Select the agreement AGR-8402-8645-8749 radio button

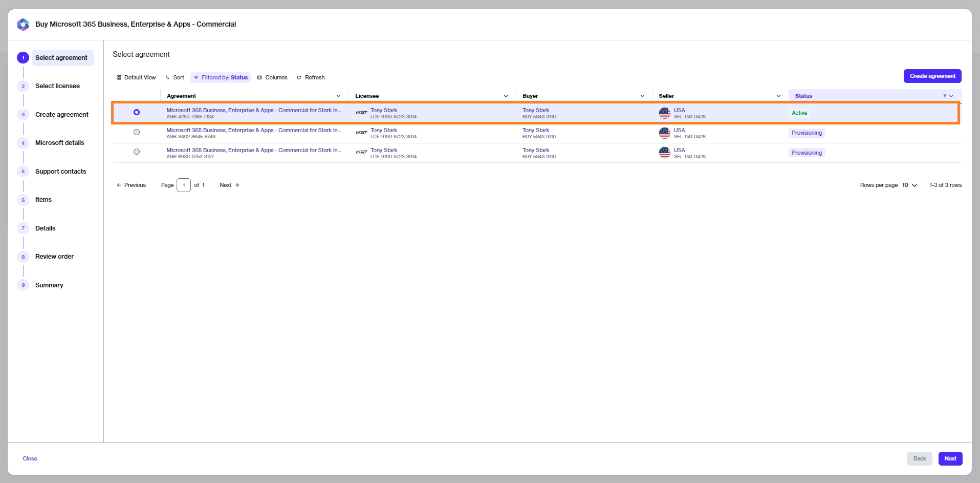click(137, 132)
